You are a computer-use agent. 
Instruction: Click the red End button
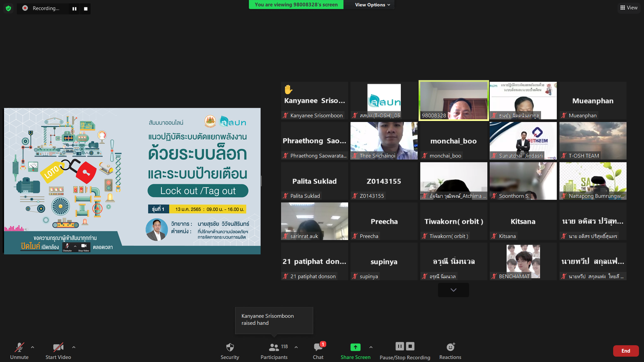[626, 351]
